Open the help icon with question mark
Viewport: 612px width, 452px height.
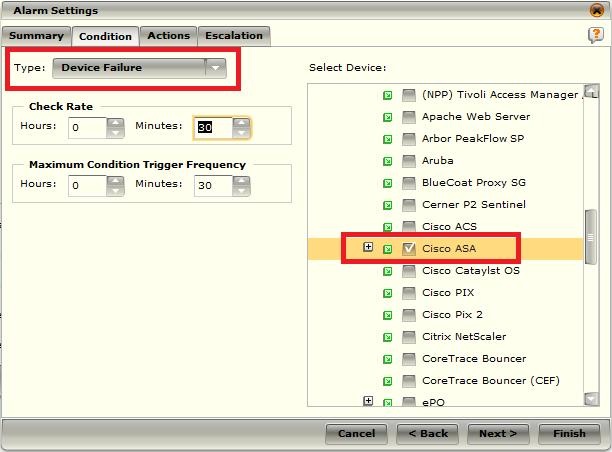[596, 35]
